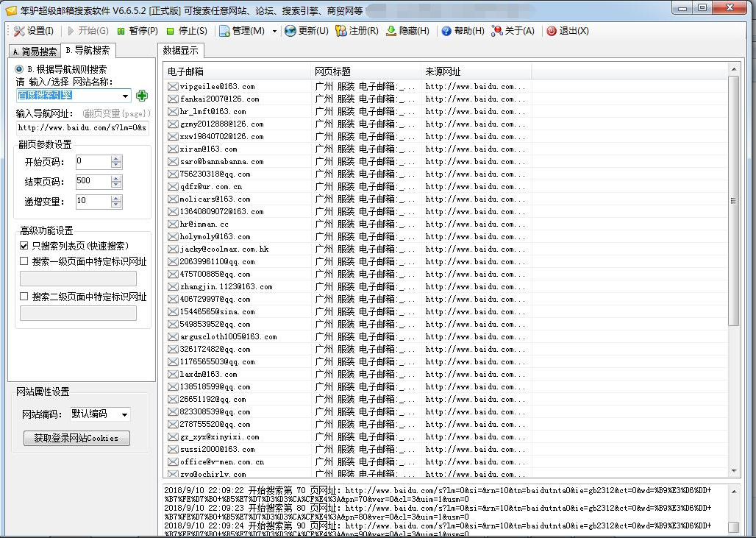
Task: Click envelope icon beside laxdn@163.com
Action: click(173, 374)
